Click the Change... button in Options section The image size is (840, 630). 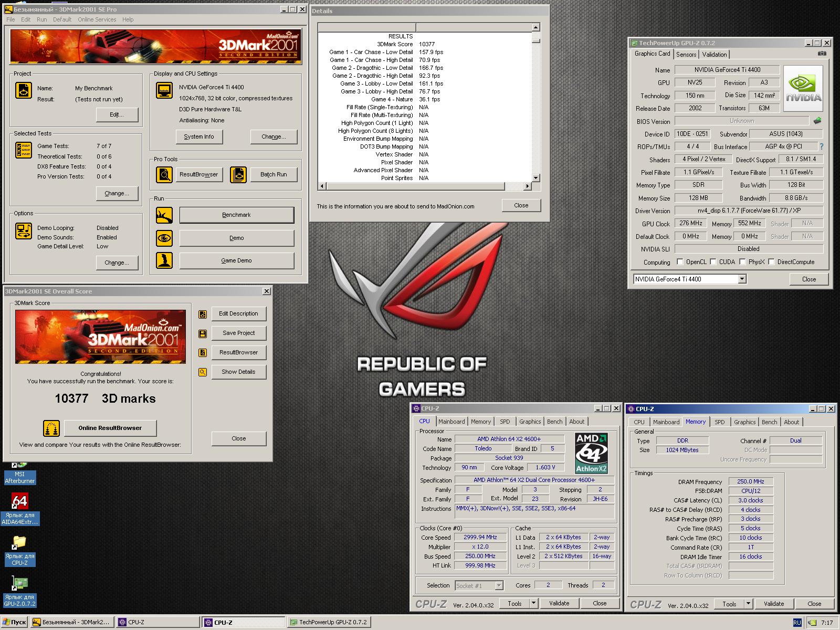[x=117, y=262]
